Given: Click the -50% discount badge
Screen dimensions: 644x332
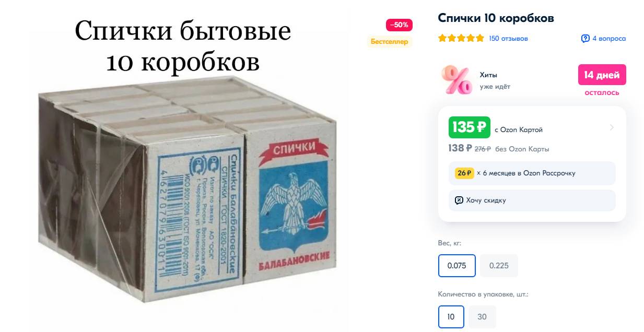Looking at the screenshot, I should (x=400, y=25).
